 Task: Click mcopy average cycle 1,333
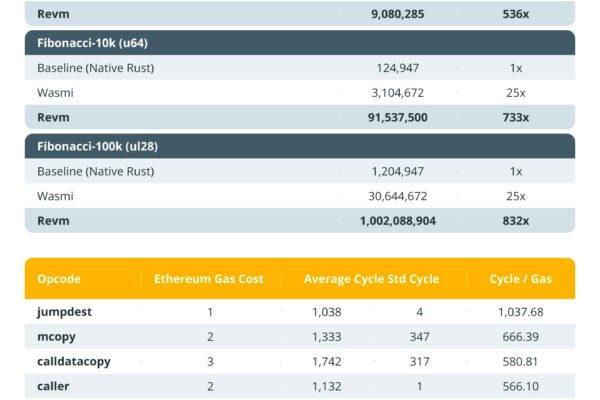tap(326, 337)
